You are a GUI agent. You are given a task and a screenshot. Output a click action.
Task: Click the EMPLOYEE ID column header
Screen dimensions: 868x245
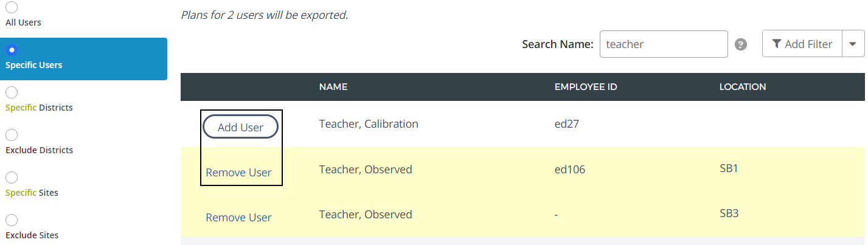pyautogui.click(x=585, y=87)
